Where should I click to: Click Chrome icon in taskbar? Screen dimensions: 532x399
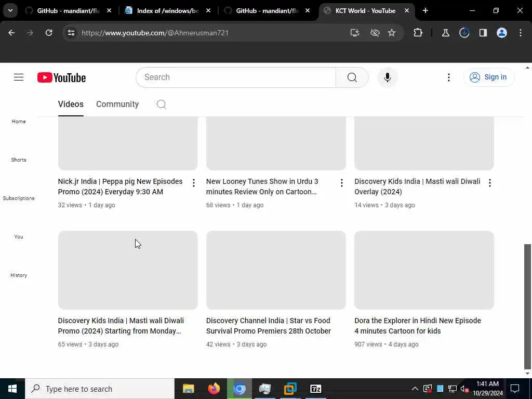(x=239, y=389)
